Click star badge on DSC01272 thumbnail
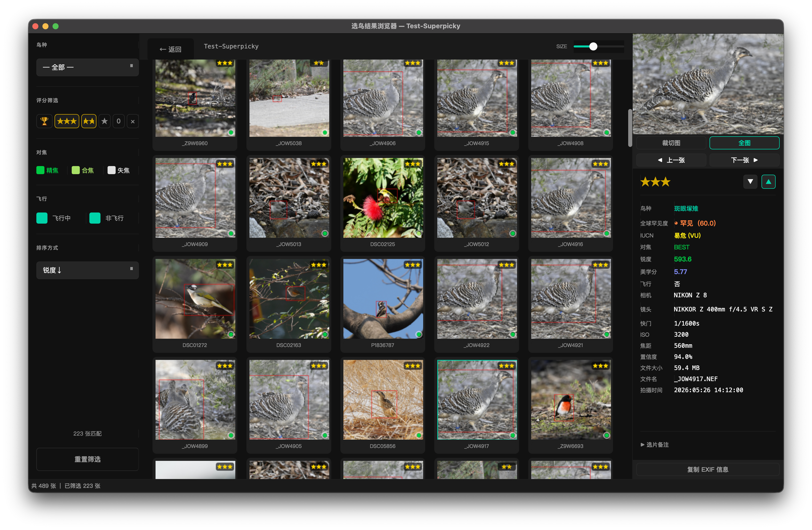This screenshot has height=530, width=812. (x=225, y=265)
